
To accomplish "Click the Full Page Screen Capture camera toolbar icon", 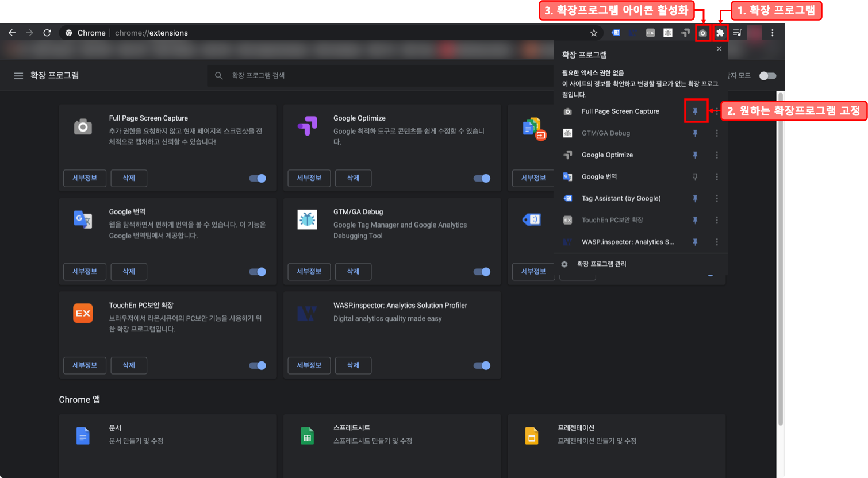I will coord(702,33).
